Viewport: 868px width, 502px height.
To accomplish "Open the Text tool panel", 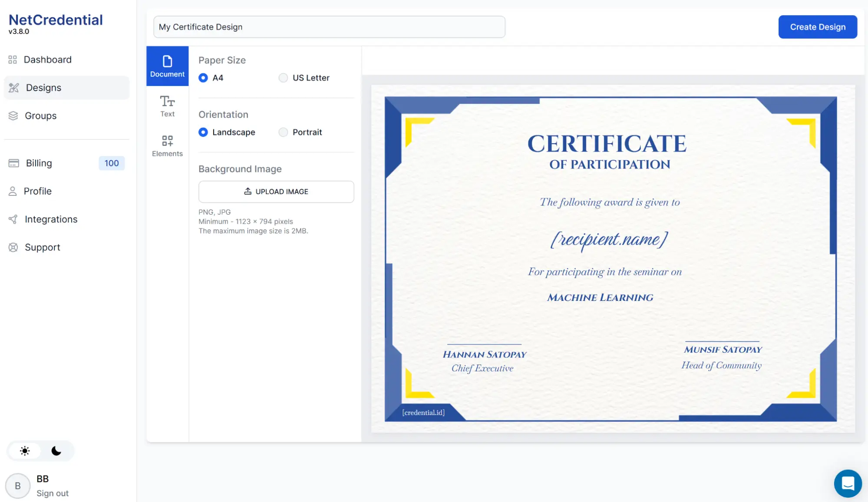I will tap(167, 106).
